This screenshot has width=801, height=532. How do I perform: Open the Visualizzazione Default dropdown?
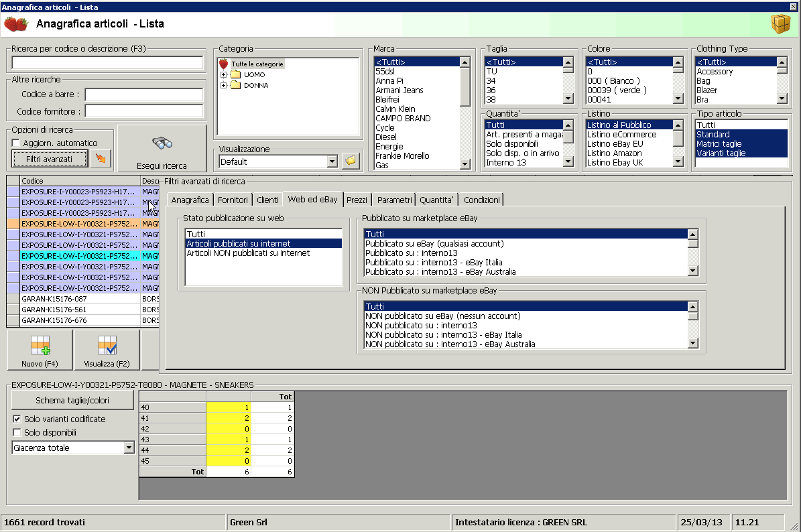pos(331,161)
